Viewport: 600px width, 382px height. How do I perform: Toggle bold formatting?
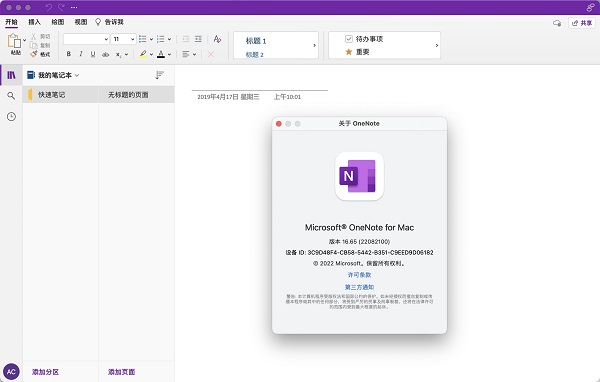(x=68, y=54)
